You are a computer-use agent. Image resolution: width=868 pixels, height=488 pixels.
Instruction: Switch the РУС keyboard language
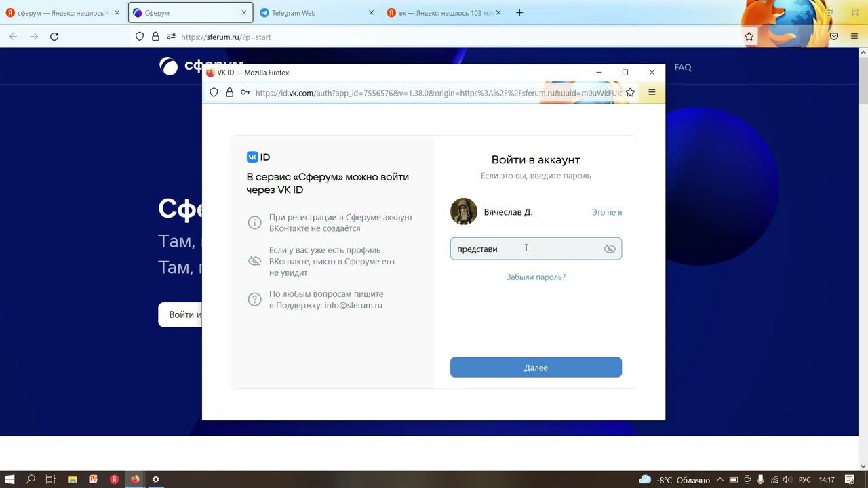click(804, 480)
